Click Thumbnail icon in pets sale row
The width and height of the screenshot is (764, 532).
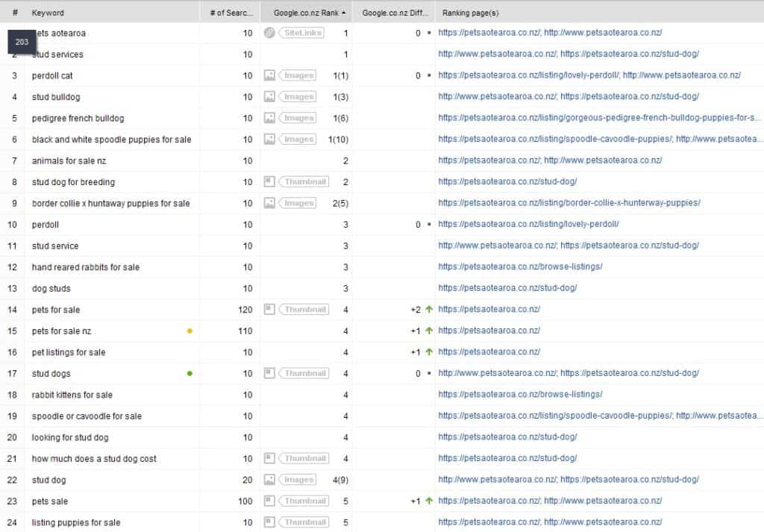tap(269, 501)
